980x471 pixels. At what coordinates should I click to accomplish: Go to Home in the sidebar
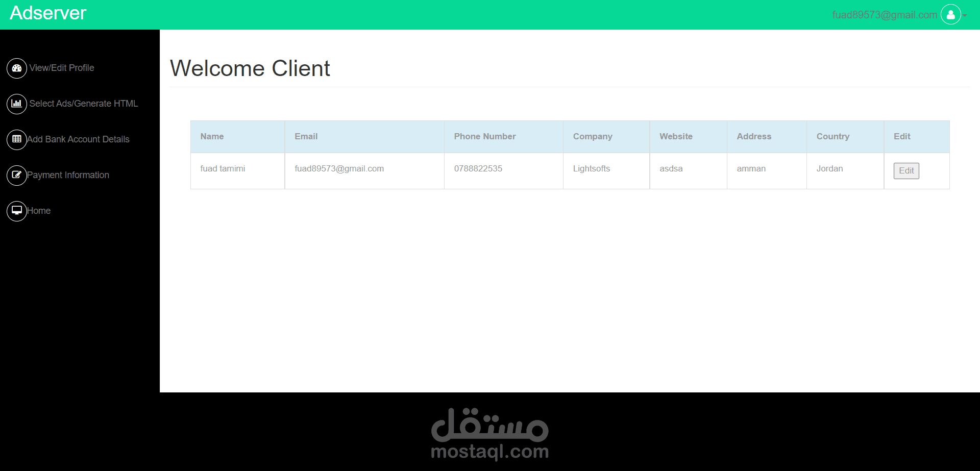[39, 211]
